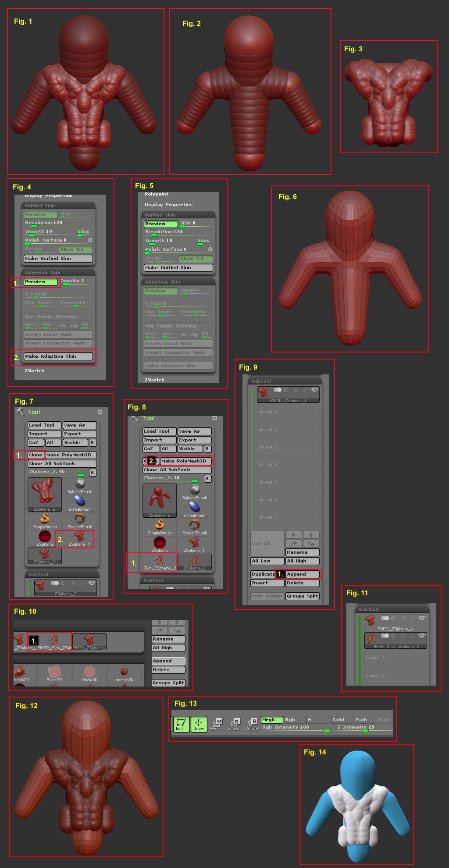Image resolution: width=449 pixels, height=868 pixels.
Task: Pick SphereBrush tool in Fig. 7
Action: point(80,486)
